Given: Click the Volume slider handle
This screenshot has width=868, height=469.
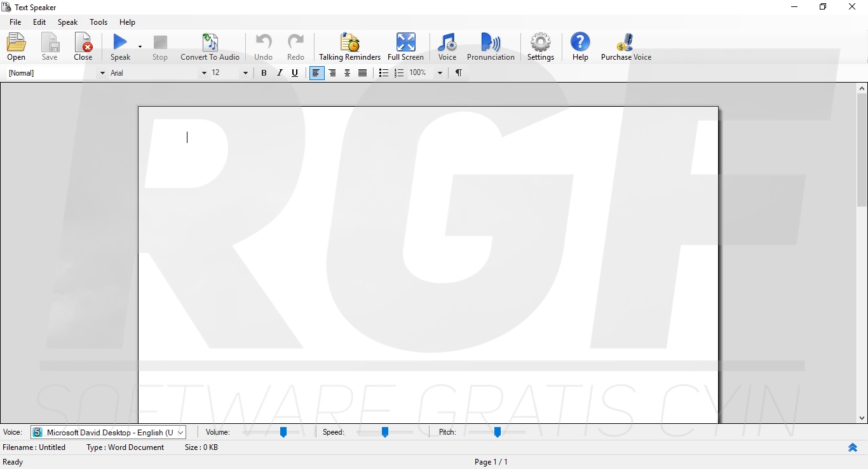Looking at the screenshot, I should pos(283,432).
